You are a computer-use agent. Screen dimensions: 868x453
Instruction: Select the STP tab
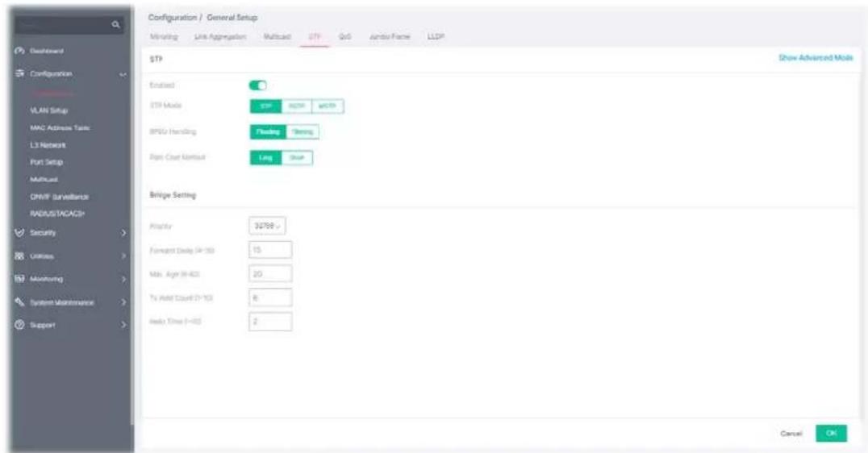coord(315,36)
